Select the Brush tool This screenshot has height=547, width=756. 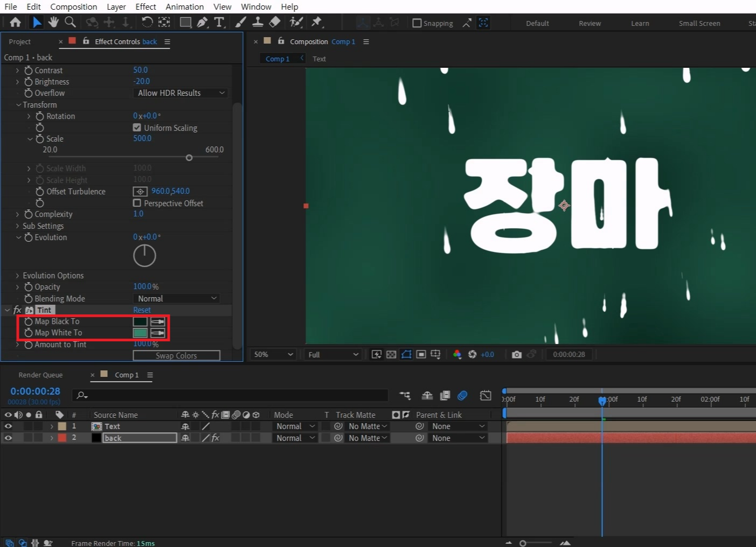[241, 22]
